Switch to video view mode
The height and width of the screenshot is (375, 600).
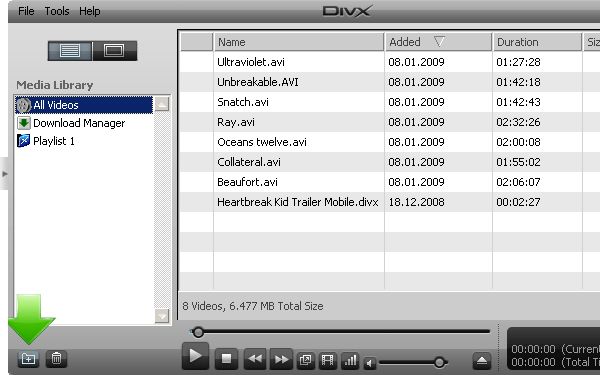click(x=114, y=51)
